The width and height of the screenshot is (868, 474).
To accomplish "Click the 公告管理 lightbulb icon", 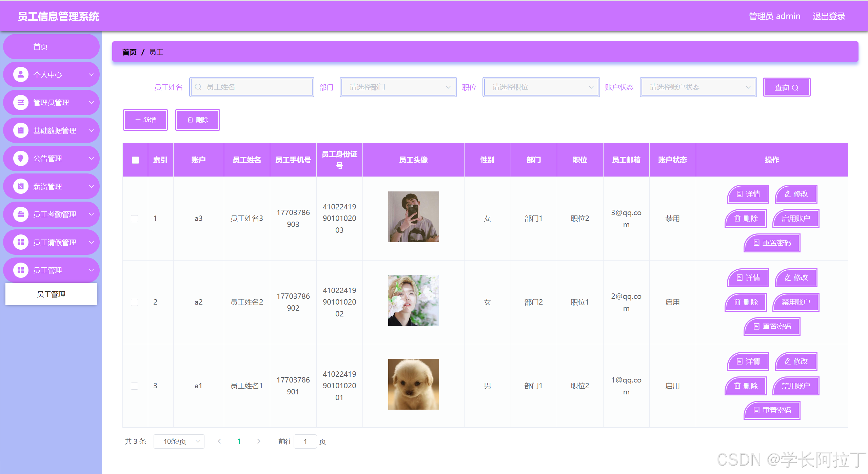I will coord(21,158).
